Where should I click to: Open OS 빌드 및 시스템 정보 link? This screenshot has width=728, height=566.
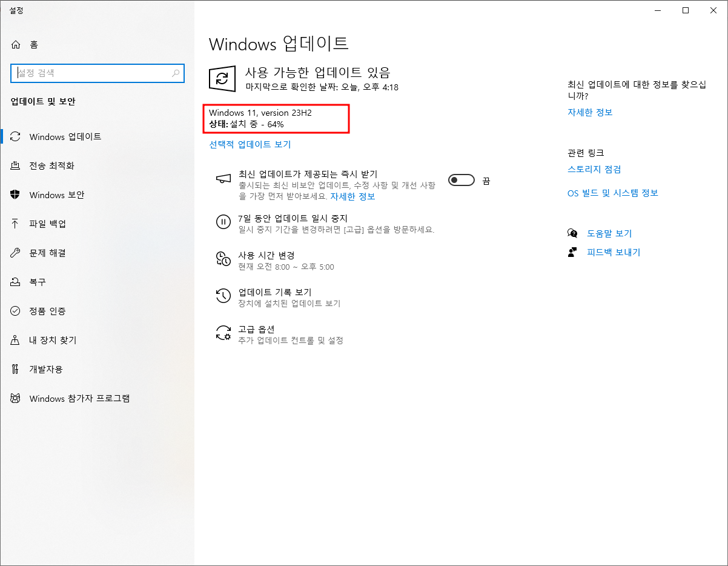coord(613,193)
